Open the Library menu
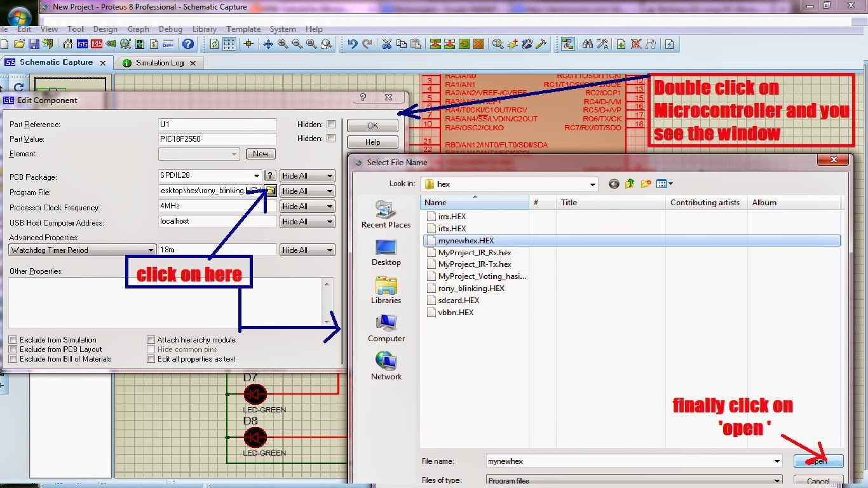Screen dimensions: 868x488 (x=204, y=29)
